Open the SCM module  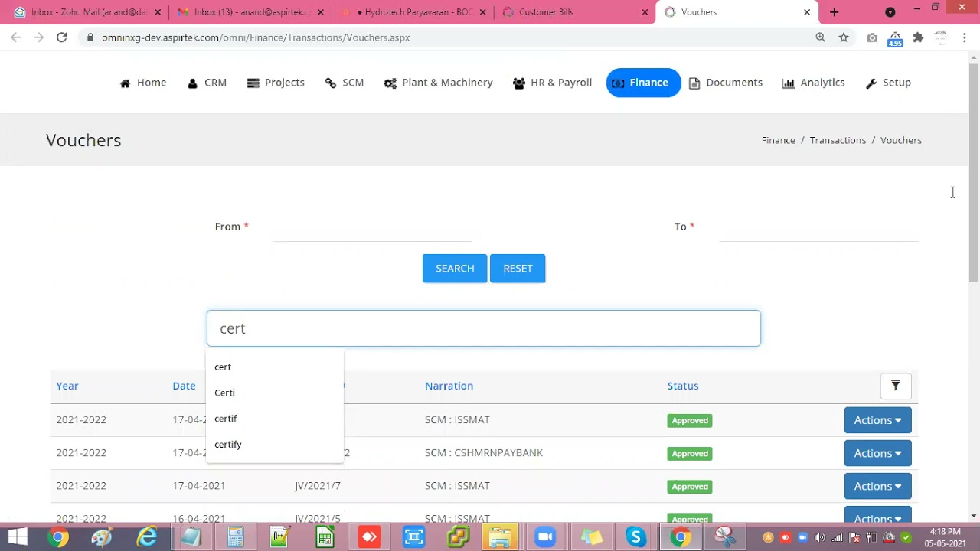click(344, 83)
